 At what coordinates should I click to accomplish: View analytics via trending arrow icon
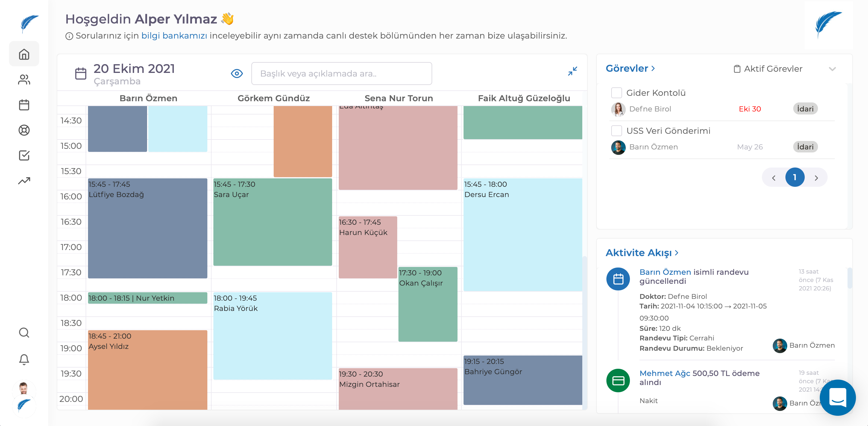24,181
